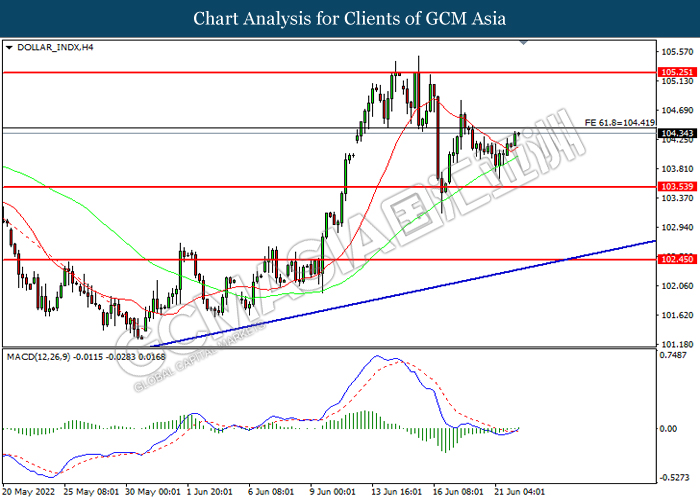Screen dimensions: 700x500
Task: Open the DOLLAR_INDX,H4 symbol dropdown arrow
Action: click(9, 47)
